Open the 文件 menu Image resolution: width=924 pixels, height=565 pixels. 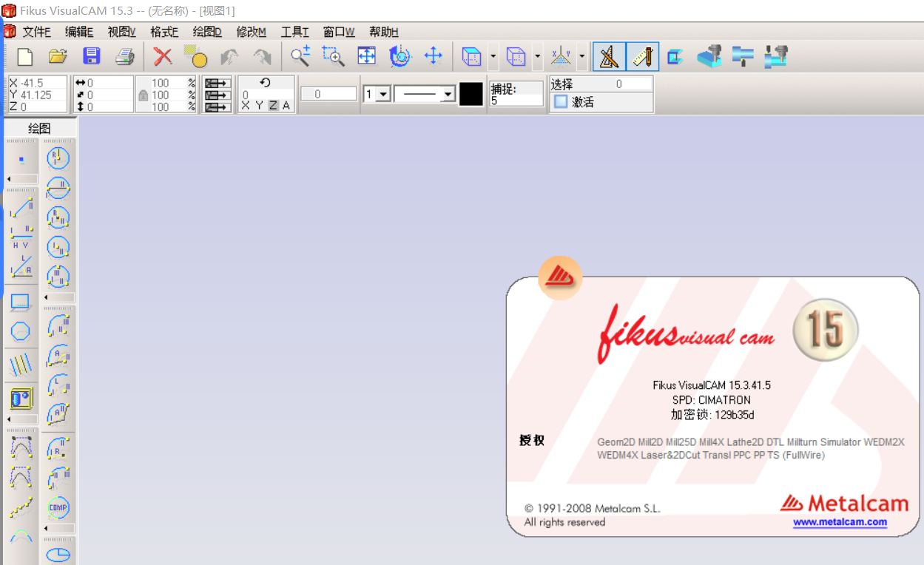pyautogui.click(x=36, y=32)
